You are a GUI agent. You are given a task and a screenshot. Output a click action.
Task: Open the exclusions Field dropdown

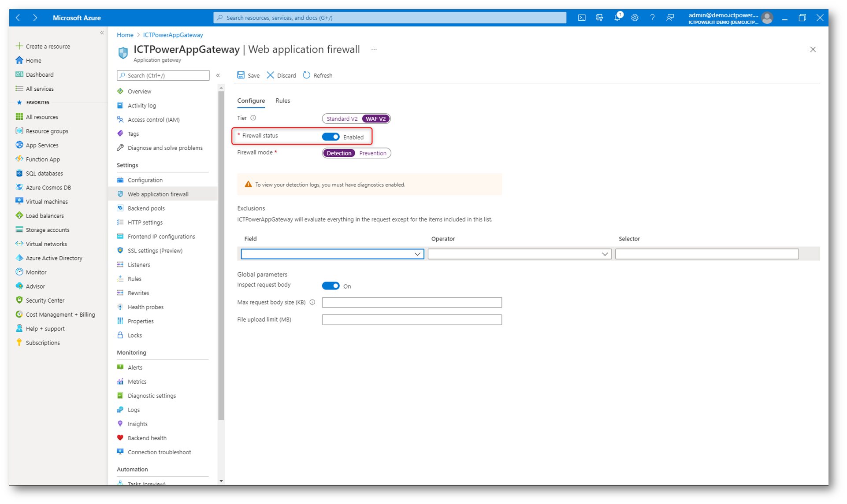332,254
